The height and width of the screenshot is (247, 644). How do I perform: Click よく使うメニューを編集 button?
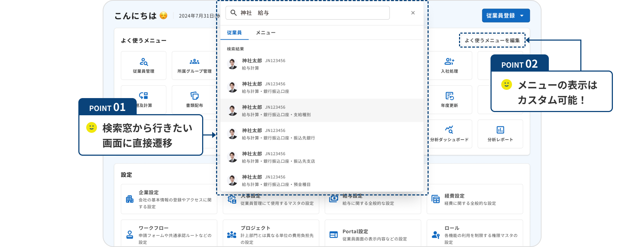point(492,40)
